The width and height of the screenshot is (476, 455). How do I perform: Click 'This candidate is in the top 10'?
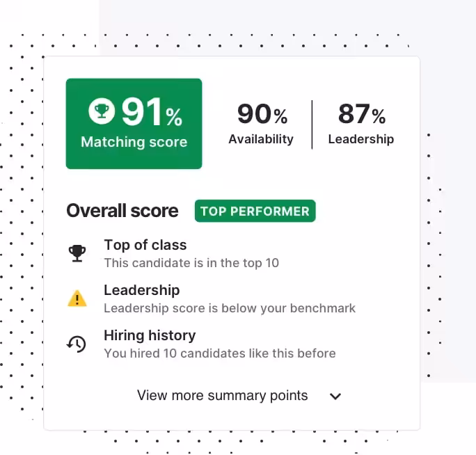[191, 263]
